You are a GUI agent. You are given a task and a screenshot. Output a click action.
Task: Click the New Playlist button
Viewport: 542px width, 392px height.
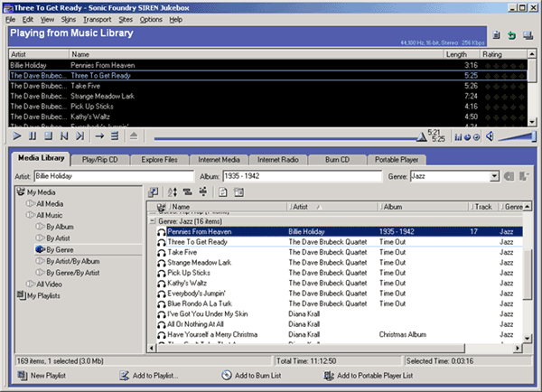pos(42,376)
